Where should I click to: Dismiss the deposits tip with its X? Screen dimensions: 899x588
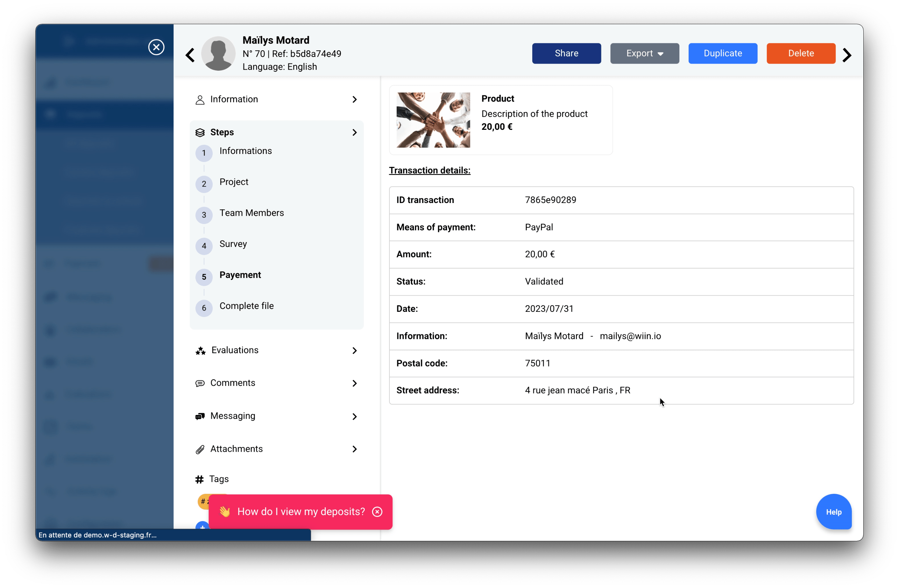coord(377,512)
